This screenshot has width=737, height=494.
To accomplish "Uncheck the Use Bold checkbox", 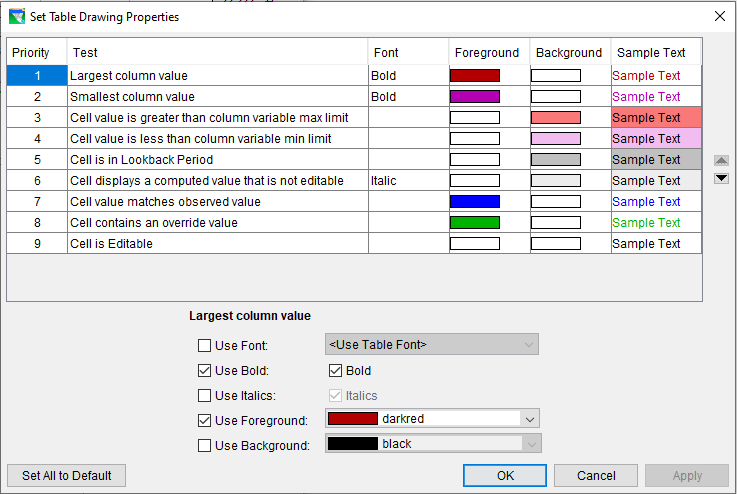I will coord(204,371).
